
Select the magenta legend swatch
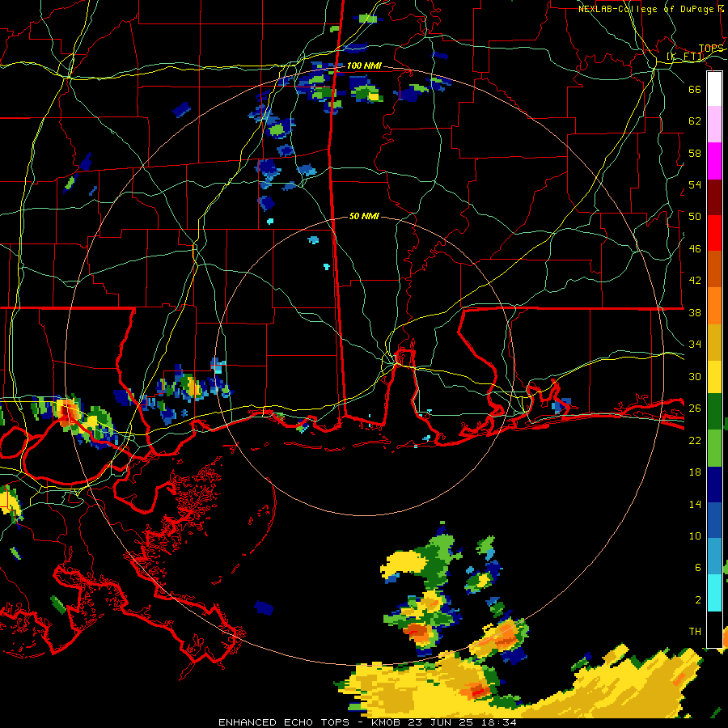point(714,161)
